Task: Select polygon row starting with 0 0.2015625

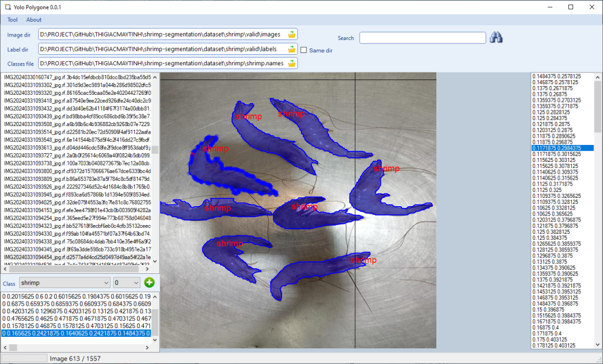Action: pyautogui.click(x=77, y=296)
